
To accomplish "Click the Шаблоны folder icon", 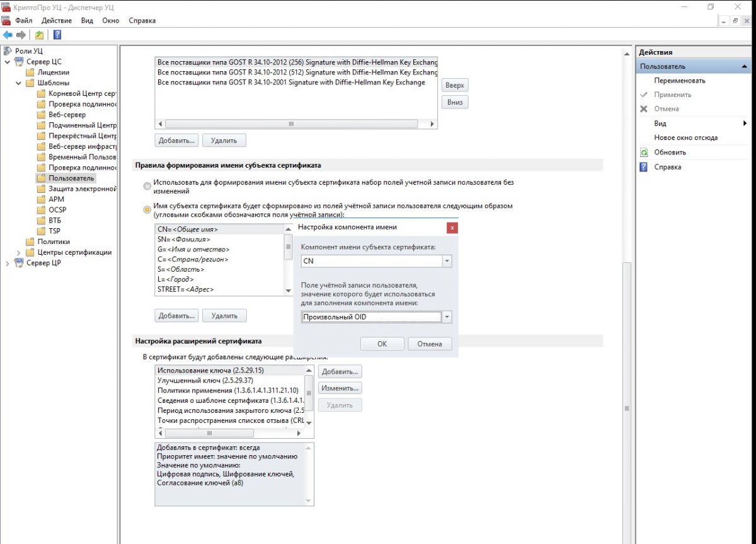I will 30,83.
